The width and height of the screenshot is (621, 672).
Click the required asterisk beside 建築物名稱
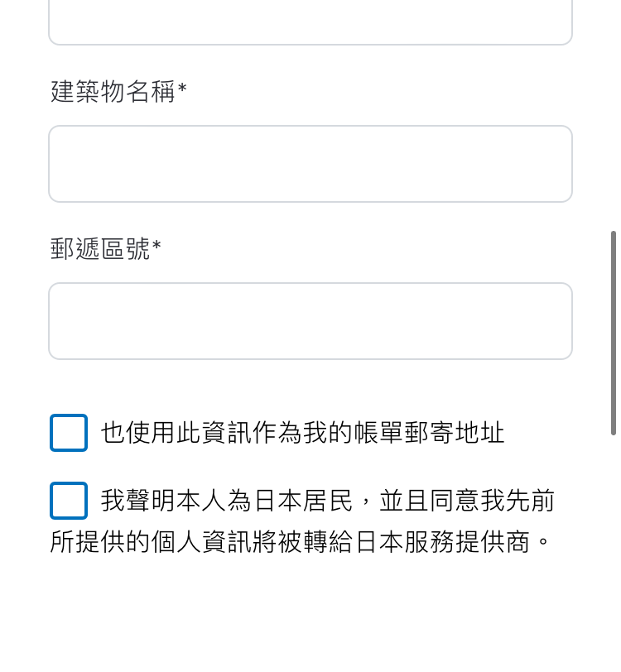[x=182, y=89]
